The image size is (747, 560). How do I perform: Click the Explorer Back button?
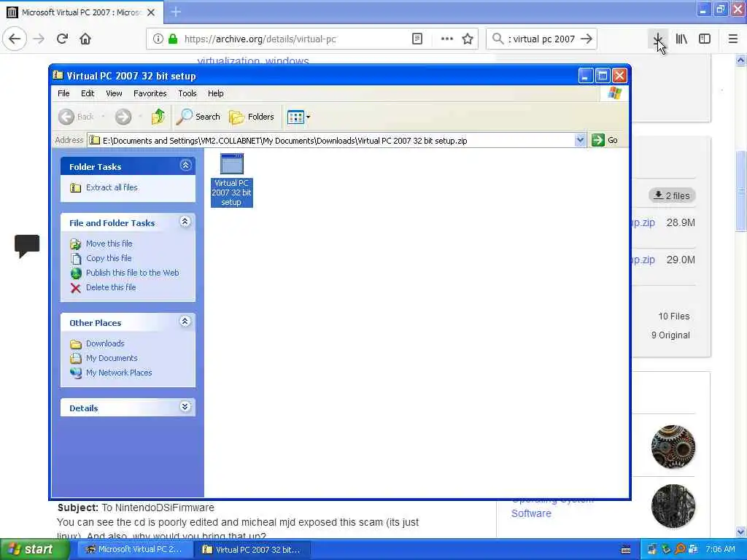[x=76, y=117]
